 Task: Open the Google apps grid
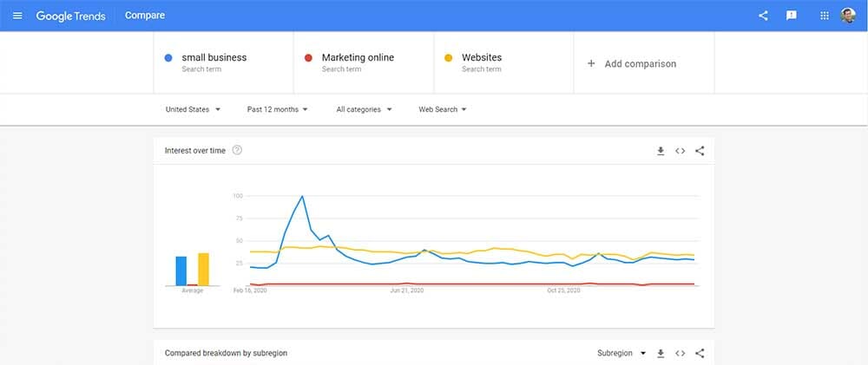point(825,16)
